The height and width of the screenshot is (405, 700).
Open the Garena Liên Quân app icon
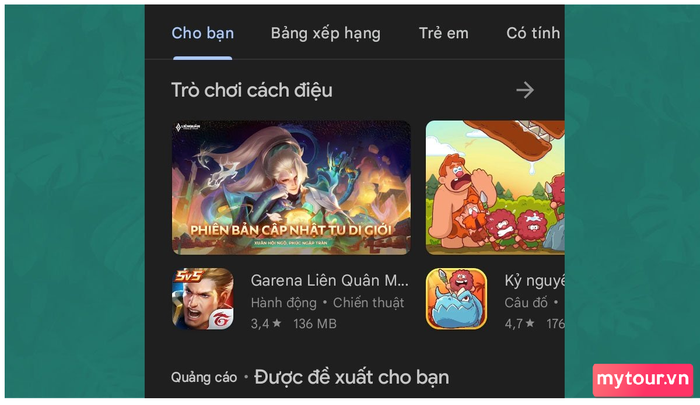pos(203,299)
